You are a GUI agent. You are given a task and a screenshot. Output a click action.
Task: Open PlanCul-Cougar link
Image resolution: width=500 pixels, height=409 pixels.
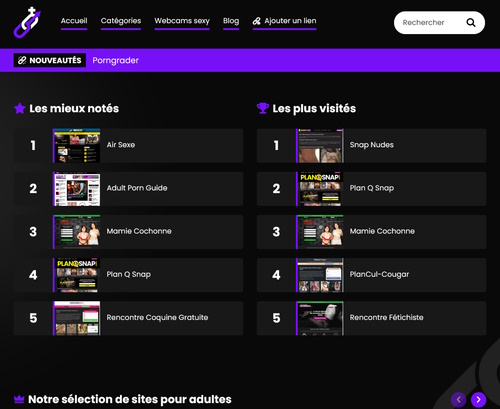pos(379,274)
